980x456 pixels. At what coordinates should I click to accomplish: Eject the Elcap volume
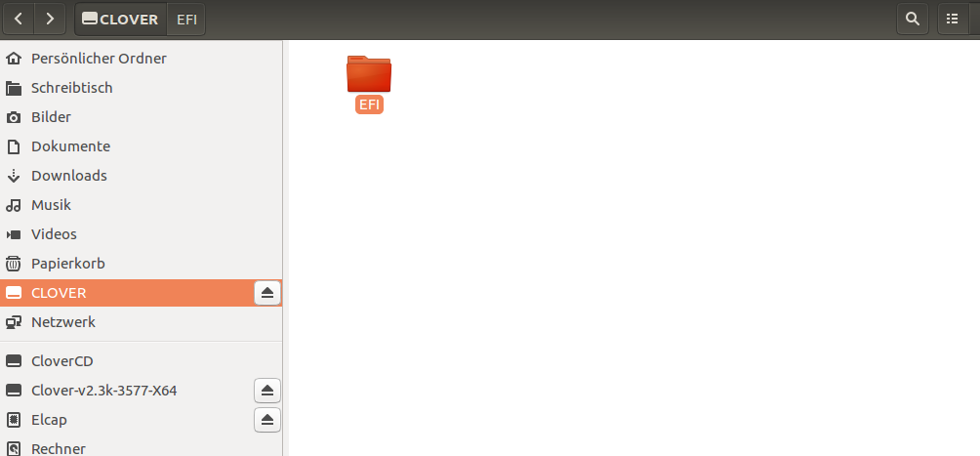pos(267,420)
